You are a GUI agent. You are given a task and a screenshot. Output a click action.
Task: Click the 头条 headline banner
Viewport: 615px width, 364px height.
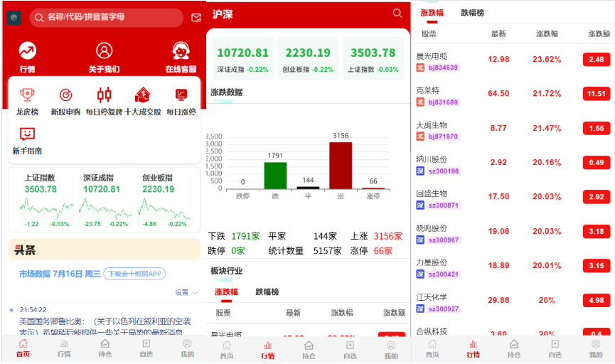pos(105,250)
